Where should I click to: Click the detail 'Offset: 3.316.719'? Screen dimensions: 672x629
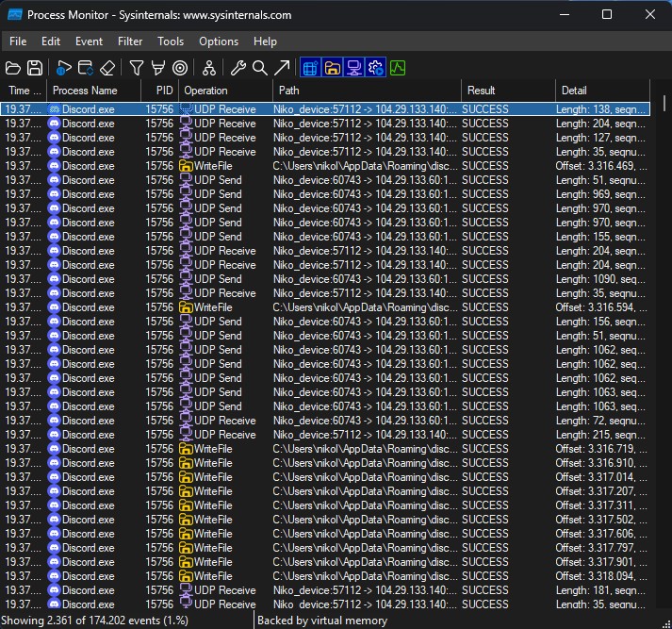596,449
